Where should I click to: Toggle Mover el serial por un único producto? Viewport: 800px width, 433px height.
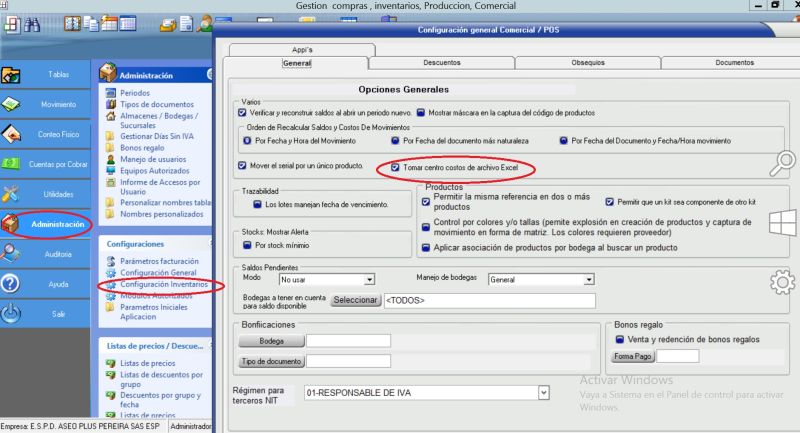tap(243, 165)
